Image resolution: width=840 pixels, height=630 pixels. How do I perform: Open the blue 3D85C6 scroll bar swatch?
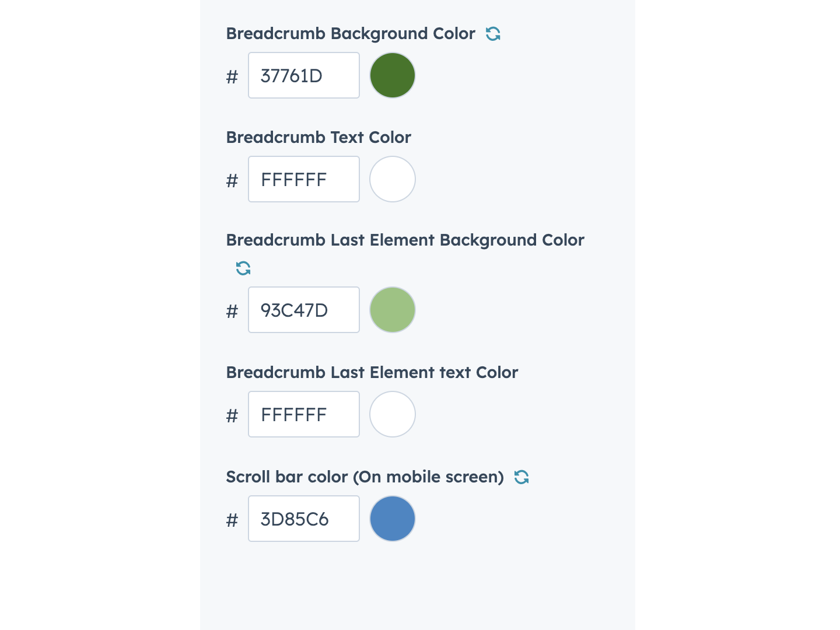[393, 519]
